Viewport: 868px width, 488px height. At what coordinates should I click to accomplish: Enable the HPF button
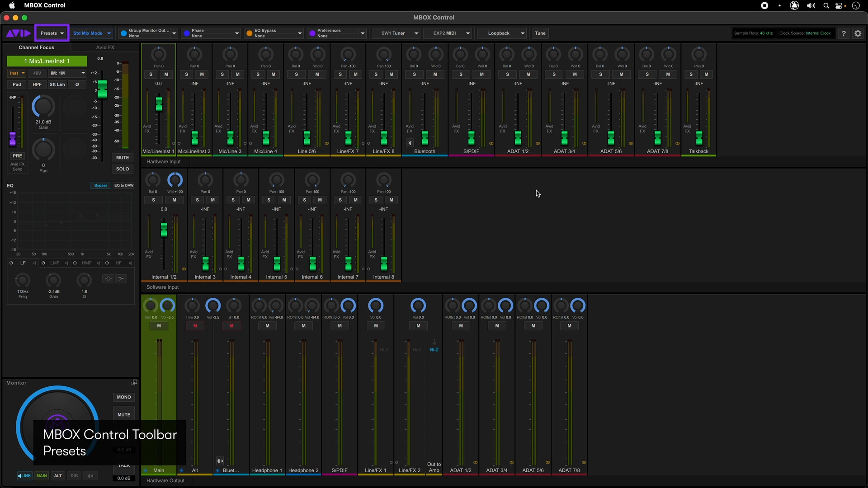37,84
